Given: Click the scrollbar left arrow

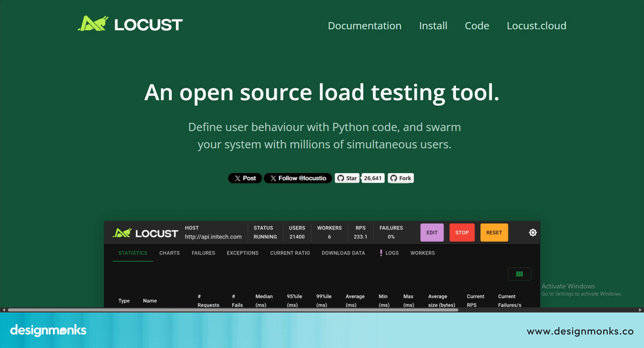Looking at the screenshot, I should tap(4, 310).
